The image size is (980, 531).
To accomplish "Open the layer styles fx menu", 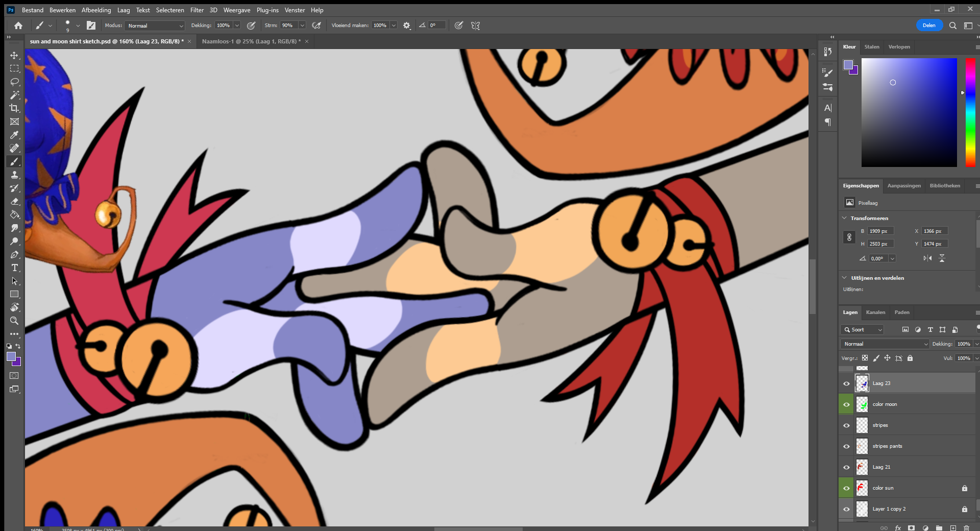I will (x=898, y=528).
